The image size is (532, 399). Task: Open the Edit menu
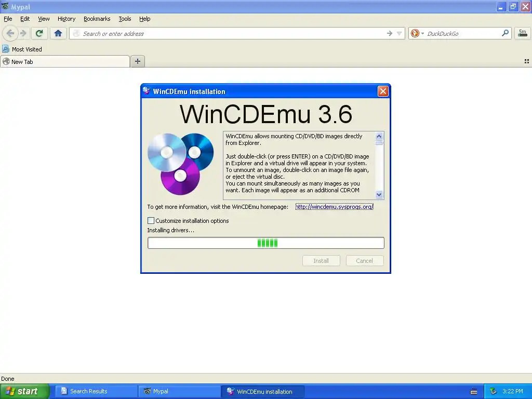tap(25, 19)
